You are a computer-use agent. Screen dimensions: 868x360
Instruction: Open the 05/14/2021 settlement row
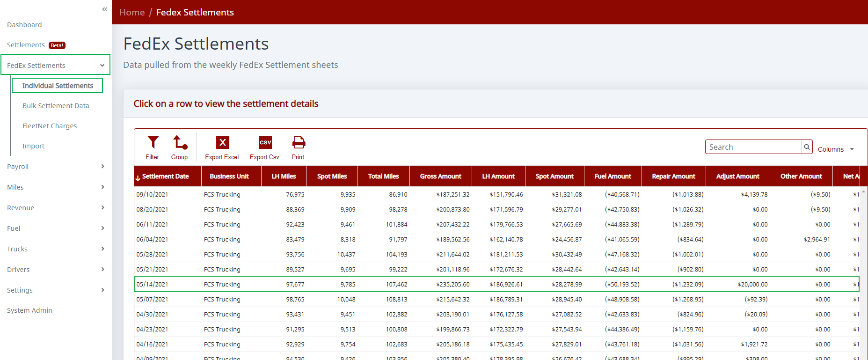point(497,284)
